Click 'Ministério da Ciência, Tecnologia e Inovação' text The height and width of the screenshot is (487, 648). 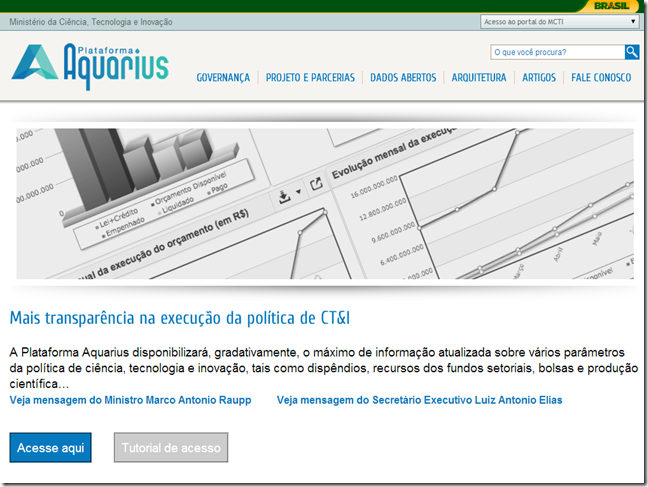click(x=91, y=22)
